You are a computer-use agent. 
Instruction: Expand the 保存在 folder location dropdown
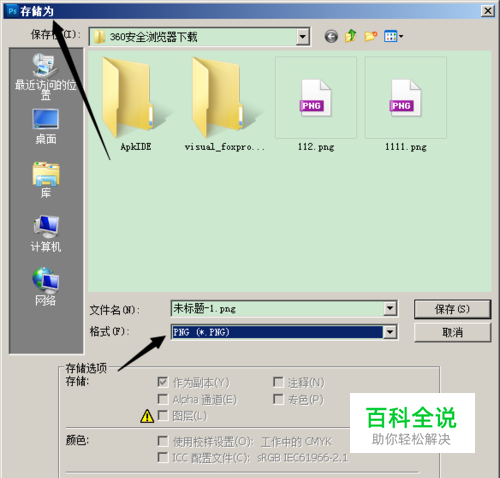click(302, 36)
